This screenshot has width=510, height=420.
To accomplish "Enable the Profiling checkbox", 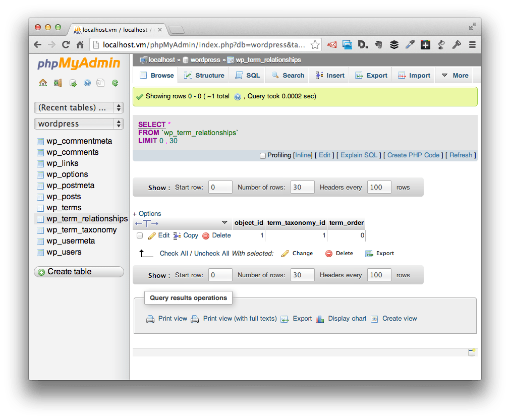I will (x=263, y=156).
